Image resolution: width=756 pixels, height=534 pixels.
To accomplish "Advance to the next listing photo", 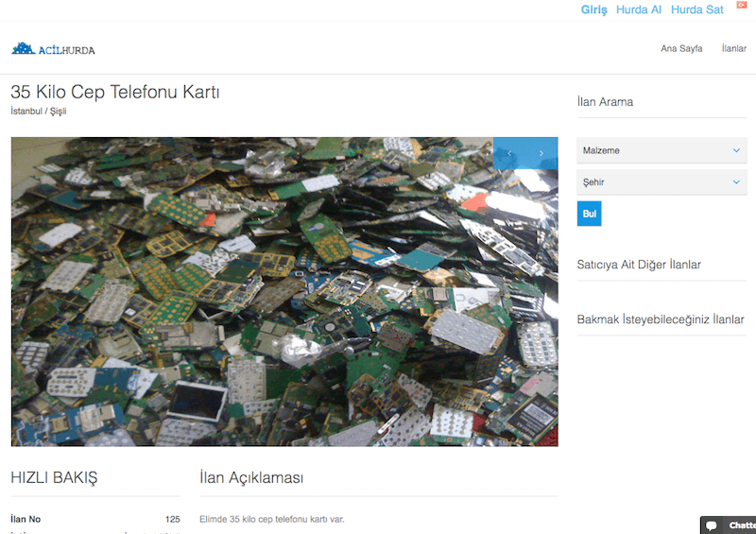I will 541,153.
